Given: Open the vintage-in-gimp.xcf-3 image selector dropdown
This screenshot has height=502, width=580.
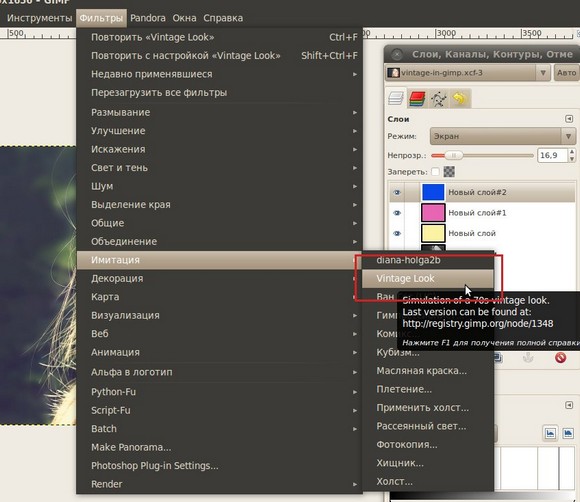Looking at the screenshot, I should [x=467, y=73].
